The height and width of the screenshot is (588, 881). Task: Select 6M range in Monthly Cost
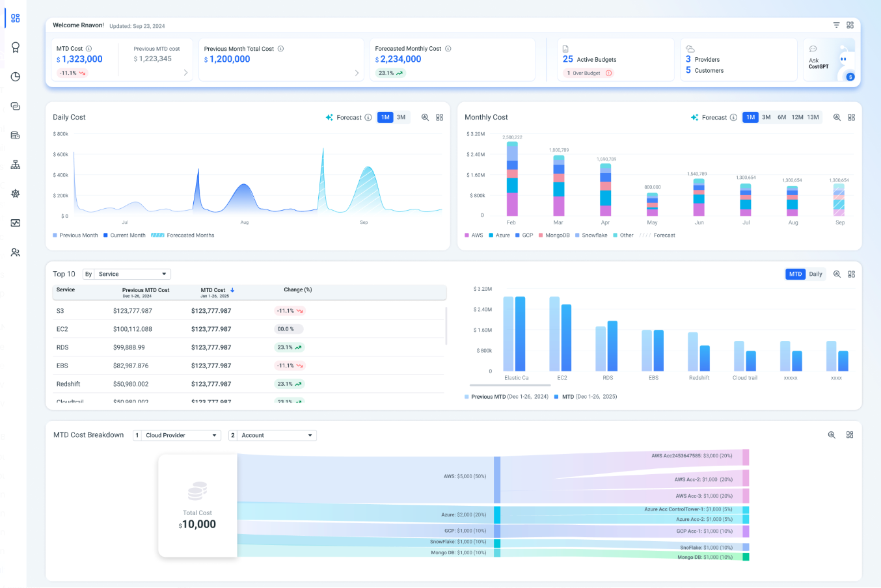[x=781, y=118]
